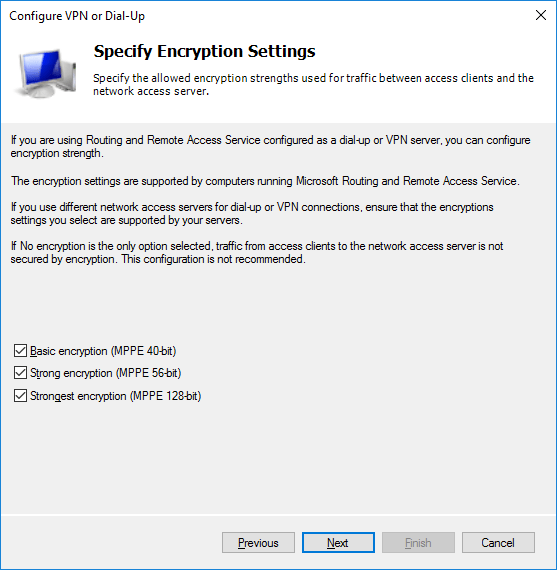This screenshot has width=557, height=570.
Task: Click the sentence about Microsoft Routing and Remote Access Service
Action: (265, 181)
